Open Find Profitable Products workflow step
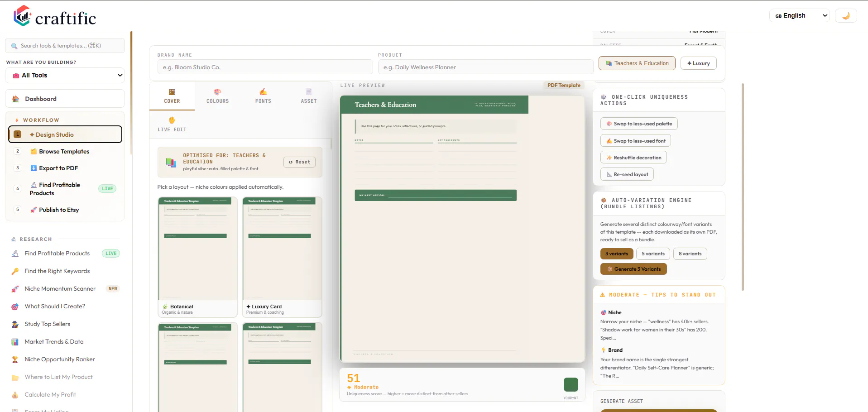The height and width of the screenshot is (412, 868). 65,189
